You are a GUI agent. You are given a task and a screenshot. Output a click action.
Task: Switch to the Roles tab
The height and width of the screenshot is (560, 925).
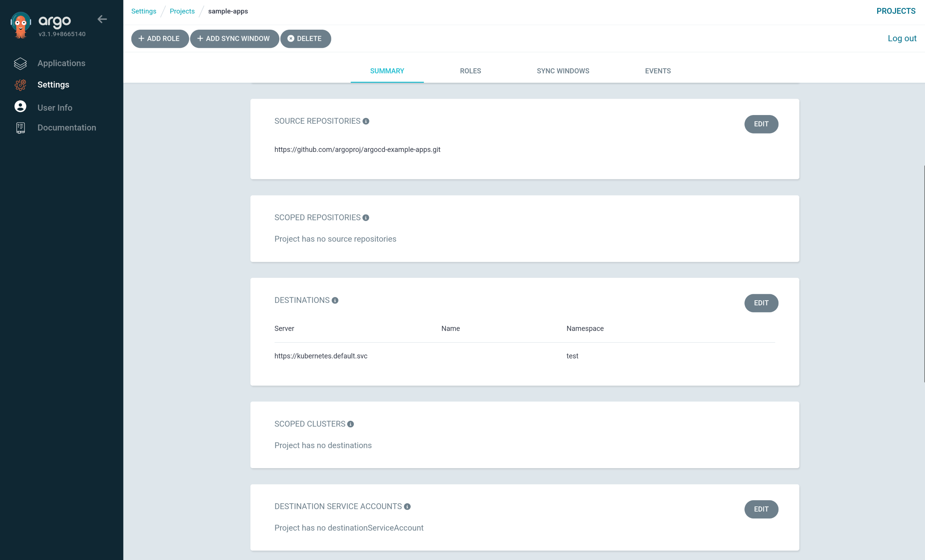[470, 71]
